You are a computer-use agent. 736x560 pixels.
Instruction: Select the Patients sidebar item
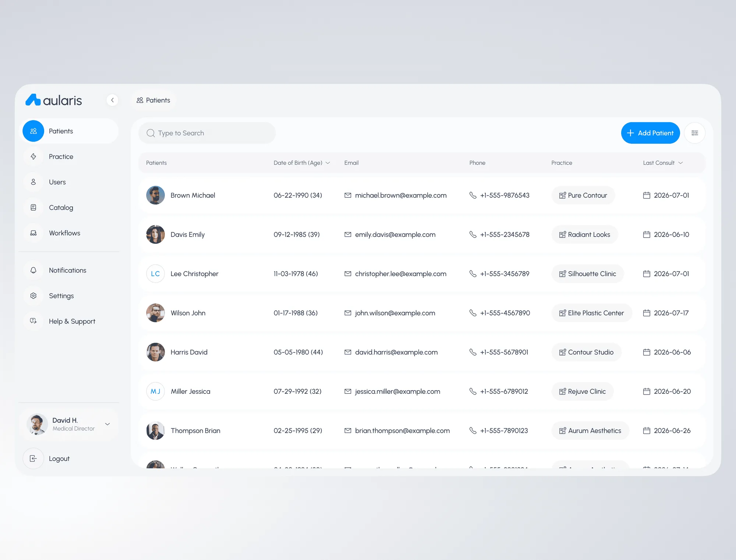(69, 131)
